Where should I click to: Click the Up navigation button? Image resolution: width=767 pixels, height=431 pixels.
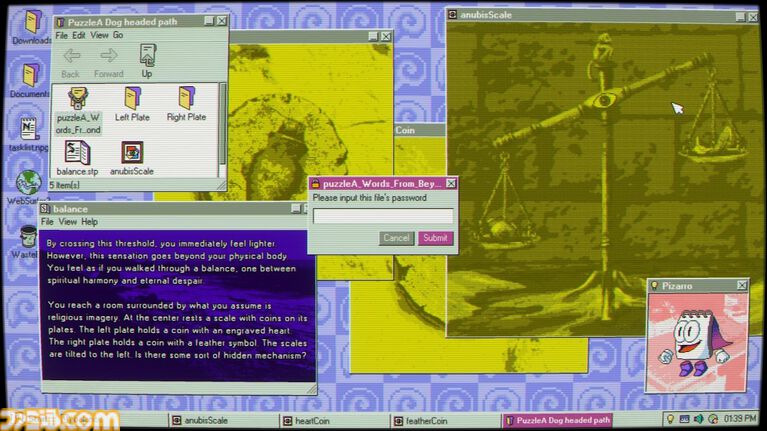147,57
